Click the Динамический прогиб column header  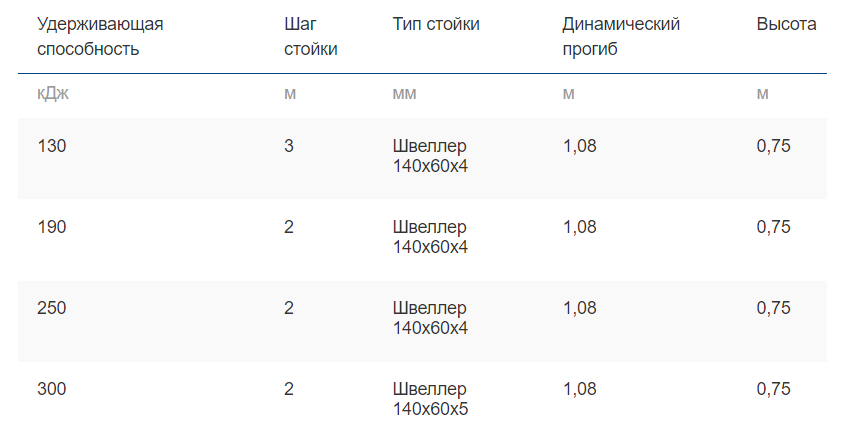[621, 36]
